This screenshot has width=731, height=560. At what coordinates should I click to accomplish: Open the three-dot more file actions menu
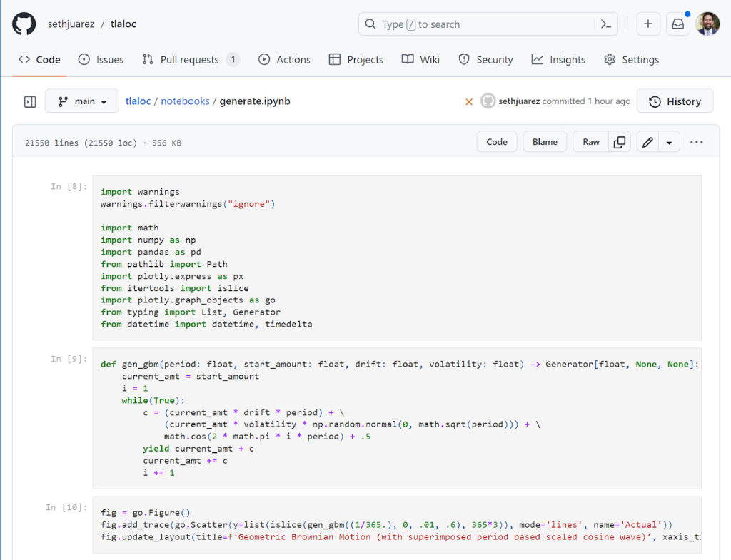[697, 142]
